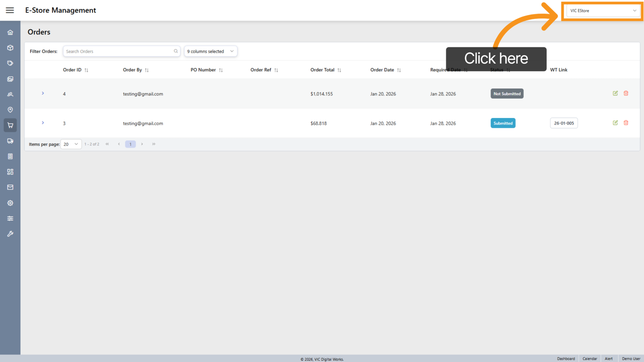644x362 pixels.
Task: Click the location pin sidebar icon
Action: (10, 110)
